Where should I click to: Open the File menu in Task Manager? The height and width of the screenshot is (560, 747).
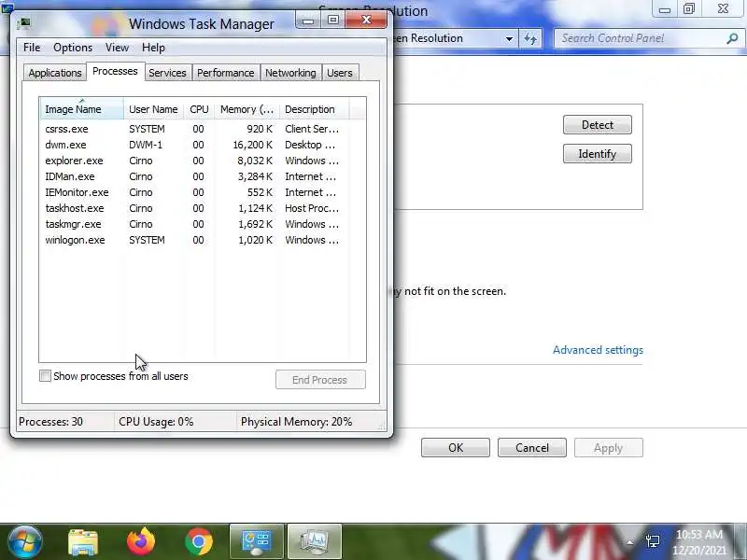[32, 48]
